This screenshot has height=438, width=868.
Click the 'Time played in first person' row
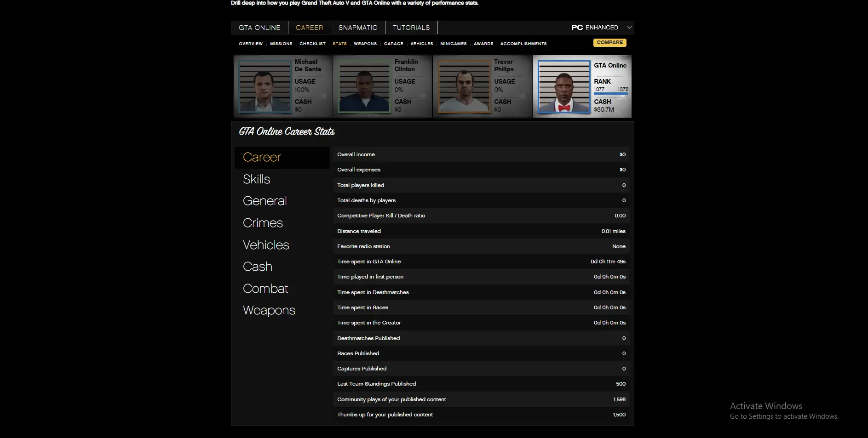481,277
